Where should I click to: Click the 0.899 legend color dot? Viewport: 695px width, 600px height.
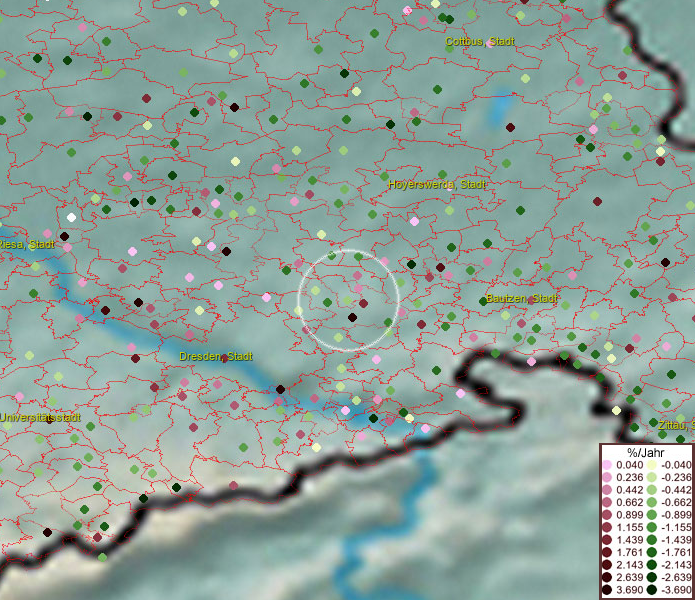click(x=607, y=513)
